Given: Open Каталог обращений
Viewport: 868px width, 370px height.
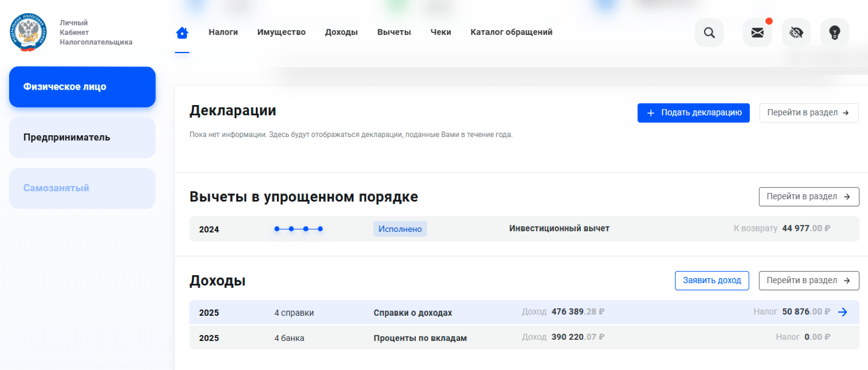Looking at the screenshot, I should pos(511,32).
